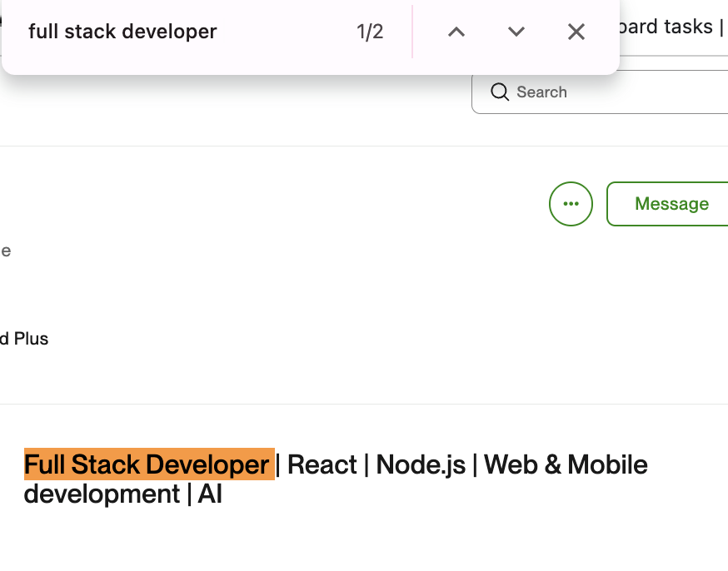Image resolution: width=728 pixels, height=571 pixels.
Task: Click the highlighted "Full Stack Developer" text
Action: pos(148,464)
